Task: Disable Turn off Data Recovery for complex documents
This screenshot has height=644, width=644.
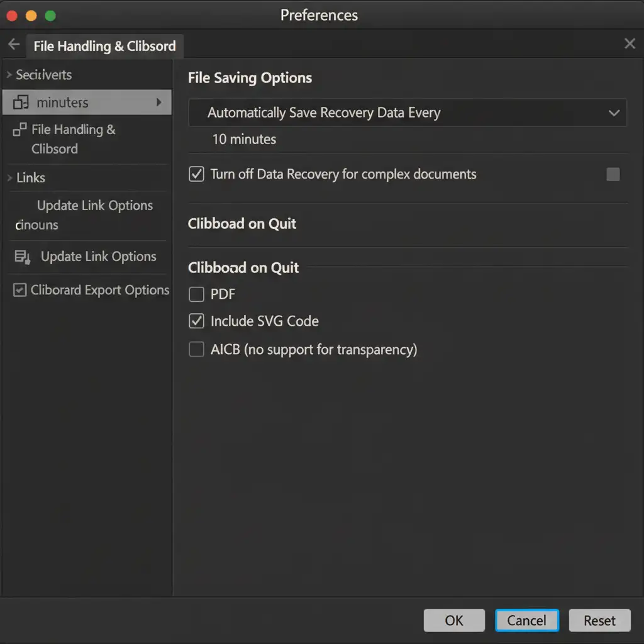Action: pyautogui.click(x=197, y=174)
